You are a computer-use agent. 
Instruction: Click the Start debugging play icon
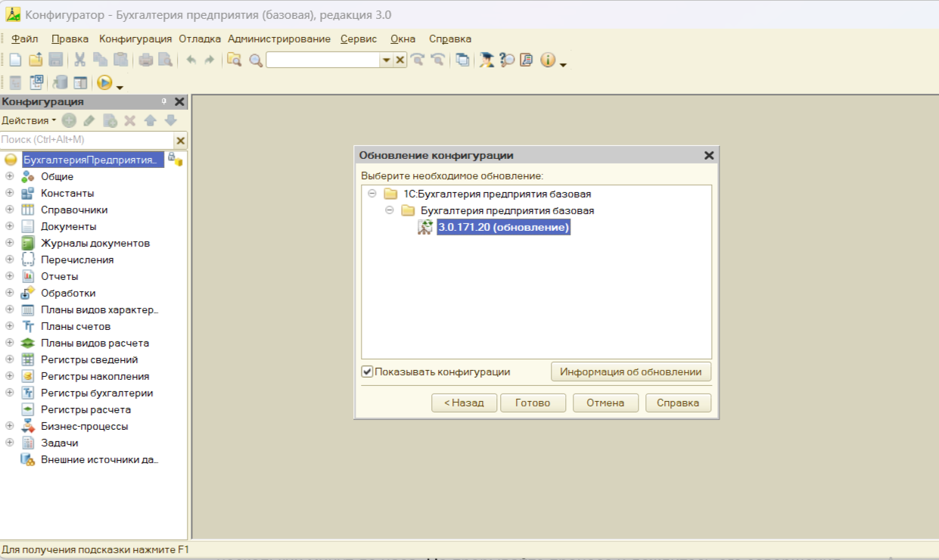[x=104, y=82]
